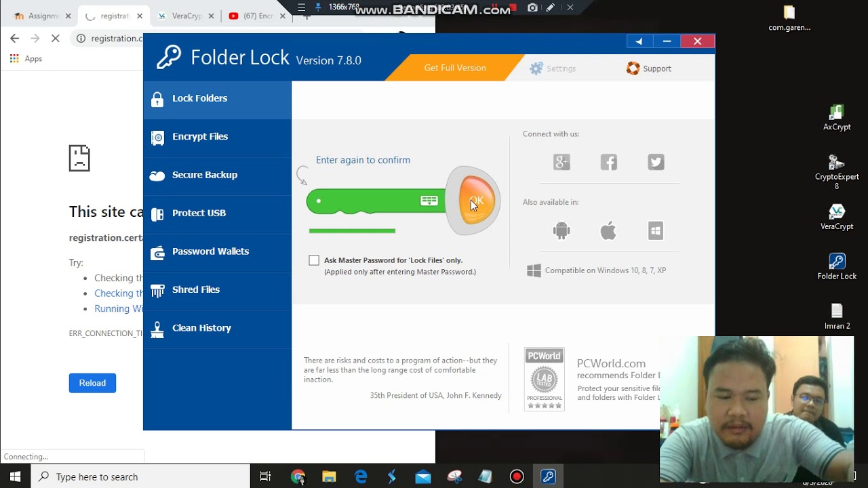
Task: Open the Support menu label
Action: (x=657, y=68)
